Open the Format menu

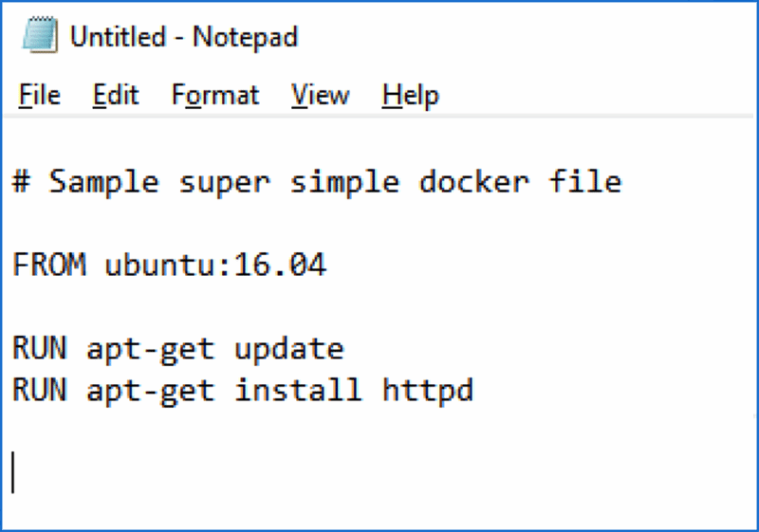(x=215, y=95)
